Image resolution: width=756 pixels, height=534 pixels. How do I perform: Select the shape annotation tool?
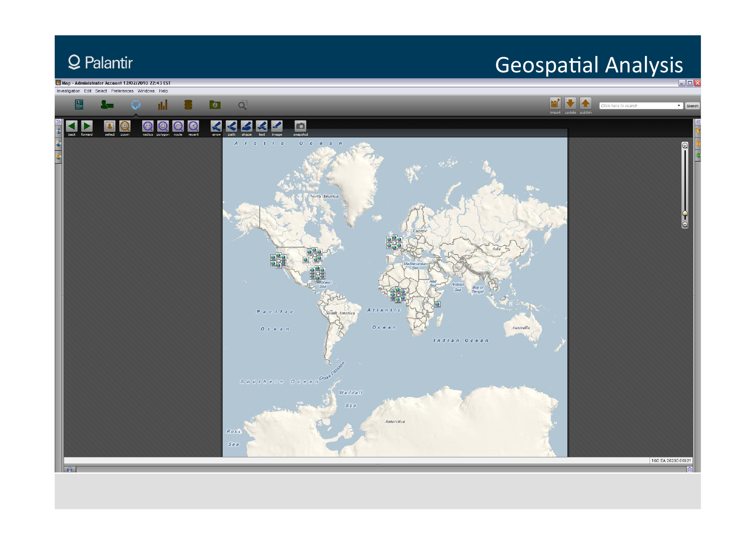coord(246,126)
